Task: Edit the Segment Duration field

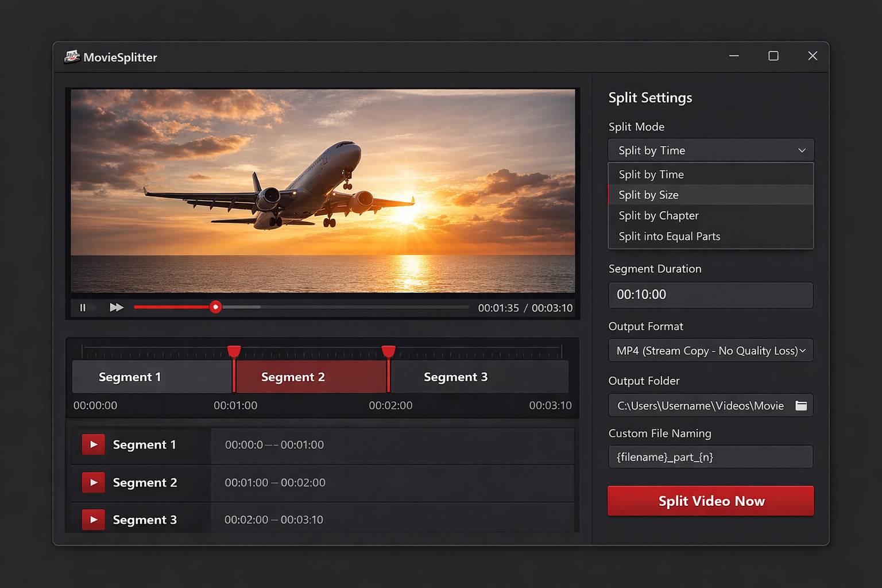Action: pyautogui.click(x=710, y=295)
